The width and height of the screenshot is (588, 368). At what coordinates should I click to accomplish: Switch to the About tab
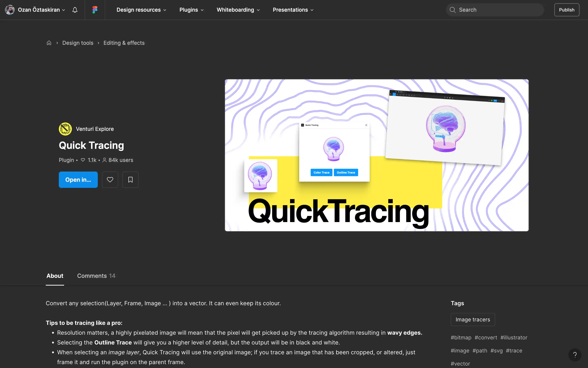[x=55, y=276]
